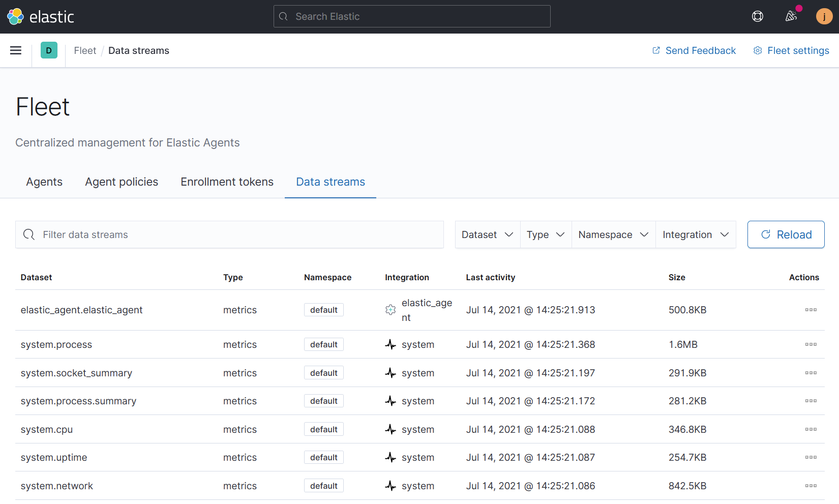Image resolution: width=839 pixels, height=504 pixels.
Task: Click the magnifier icon in Filter data streams
Action: [x=29, y=234]
